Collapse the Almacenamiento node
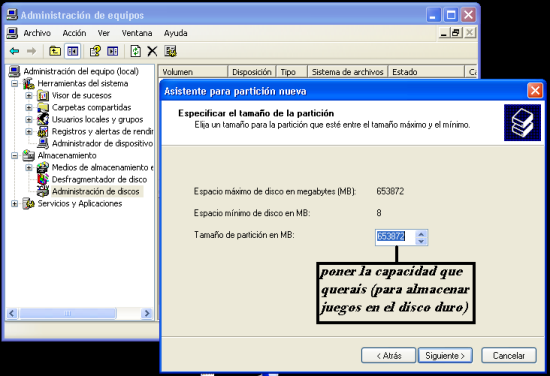The image size is (550, 376). [x=14, y=155]
